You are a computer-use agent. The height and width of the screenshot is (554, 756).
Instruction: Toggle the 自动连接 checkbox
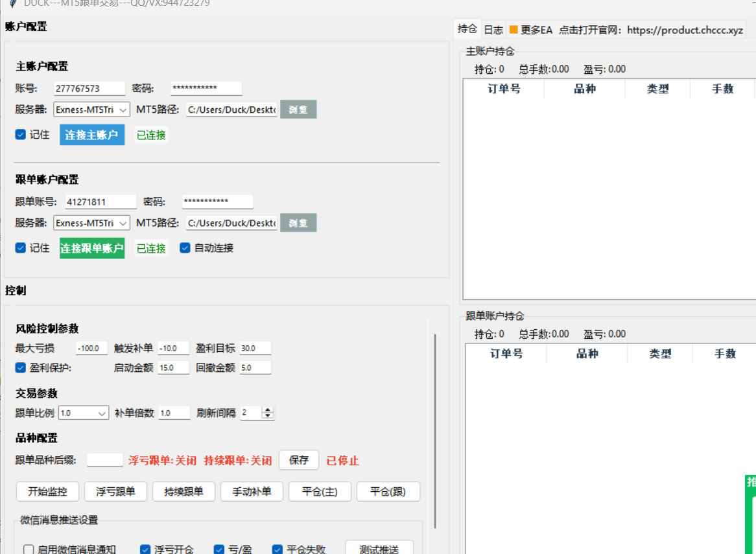185,248
